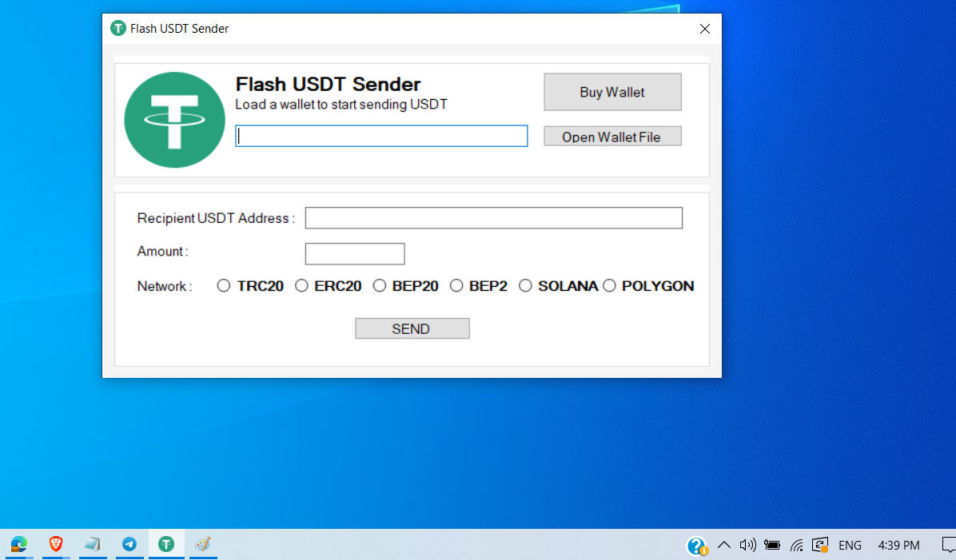Click the Recipient USDT Address field

click(x=494, y=217)
